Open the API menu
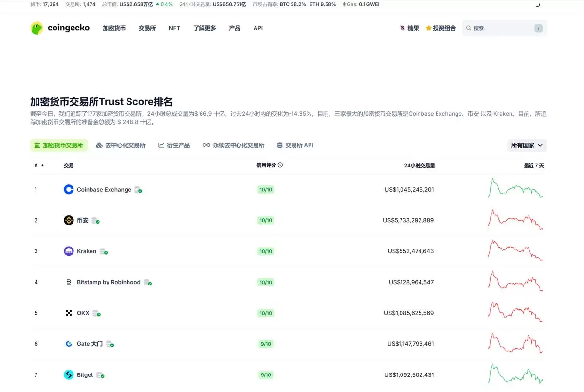The height and width of the screenshot is (392, 584). (x=258, y=28)
